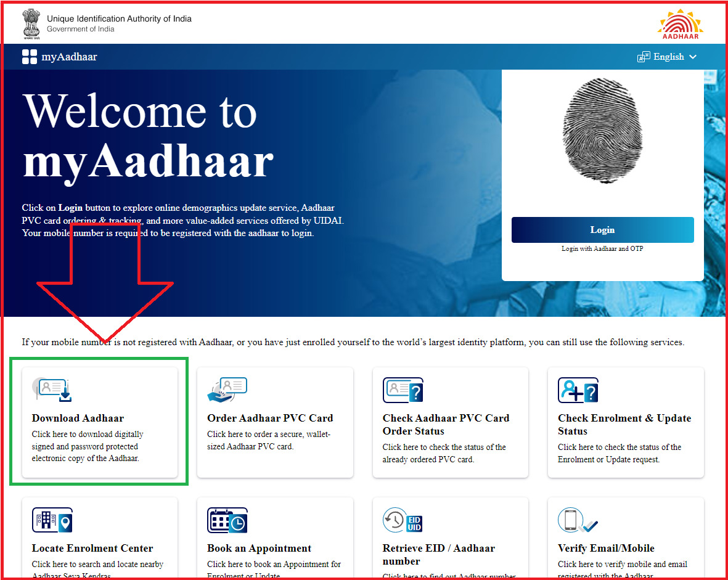Screen dimensions: 728x580
Task: Click the Retrieve EID / Aadhaar number icon
Action: [x=403, y=520]
